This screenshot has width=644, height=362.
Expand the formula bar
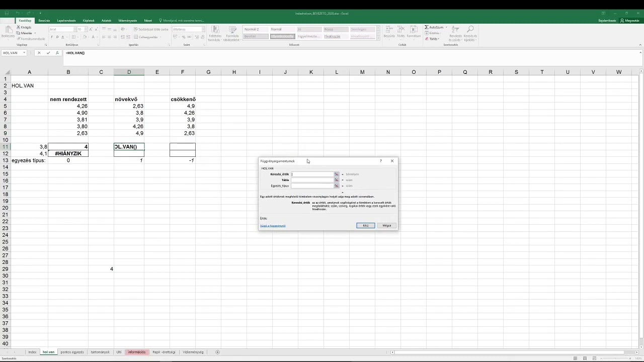[x=640, y=53]
